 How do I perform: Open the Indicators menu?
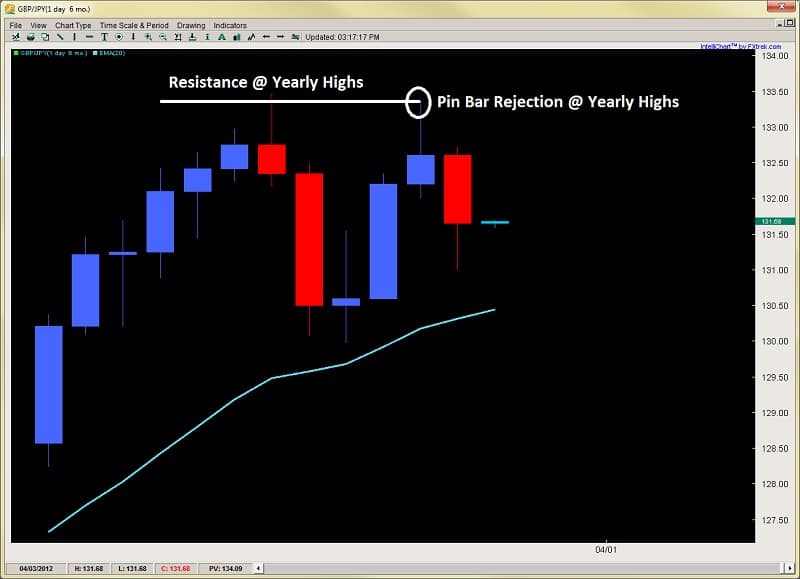(x=230, y=25)
